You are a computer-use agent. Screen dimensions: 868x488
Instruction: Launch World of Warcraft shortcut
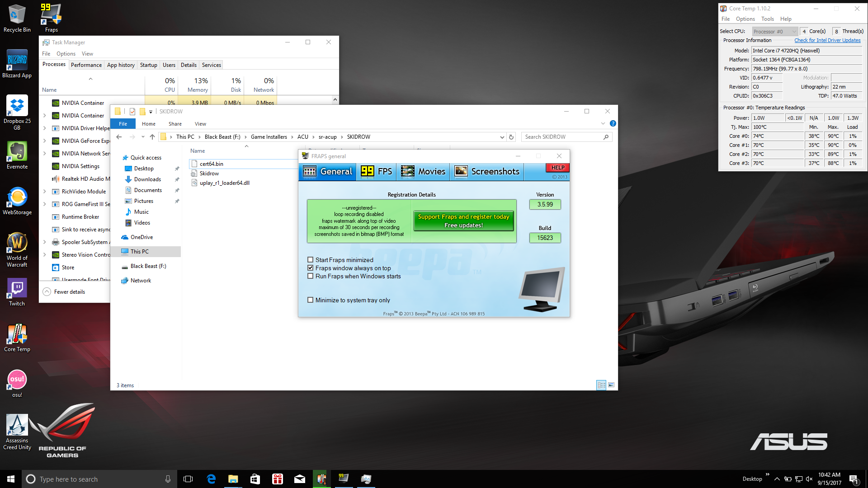17,249
